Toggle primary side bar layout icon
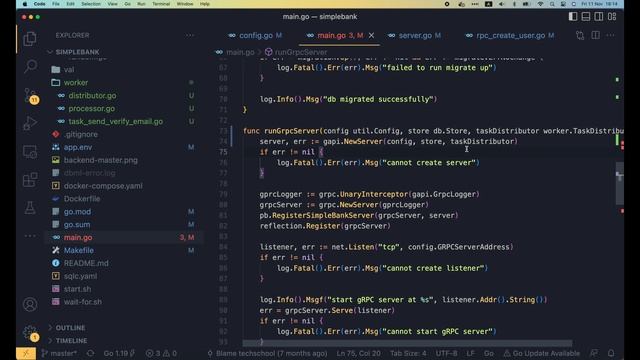The image size is (640, 360). pyautogui.click(x=573, y=17)
